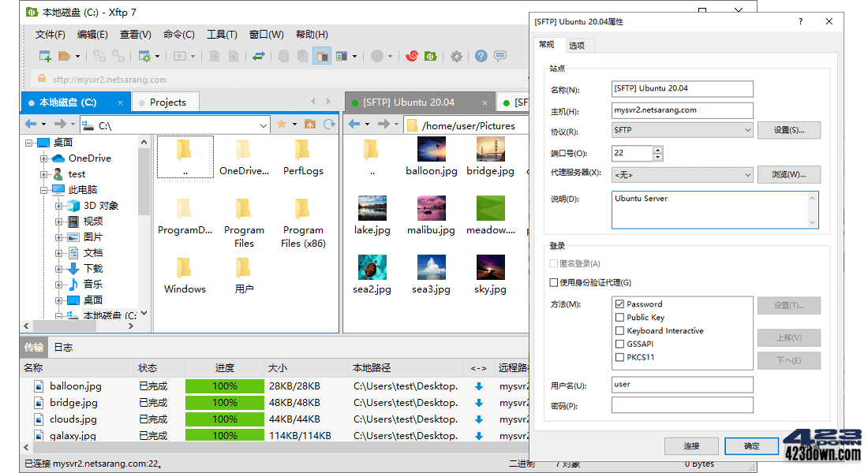Select the sky.jpg thumbnail
This screenshot has width=868, height=473.
tap(490, 268)
